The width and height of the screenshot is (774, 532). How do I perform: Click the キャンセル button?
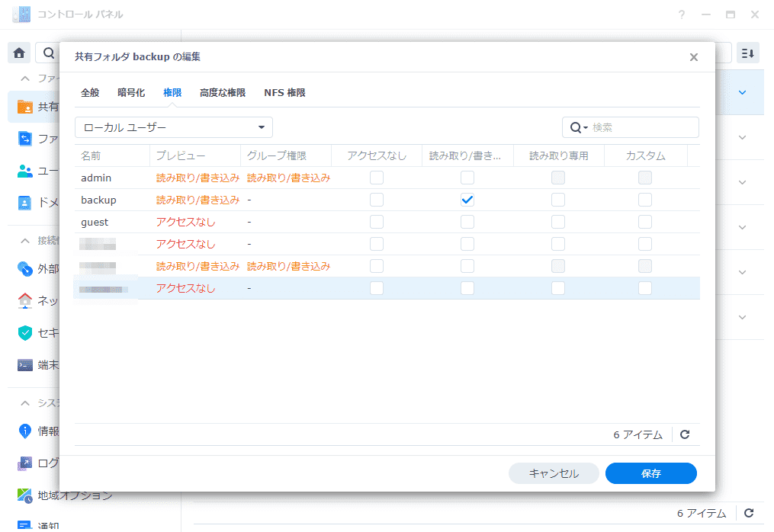click(554, 473)
